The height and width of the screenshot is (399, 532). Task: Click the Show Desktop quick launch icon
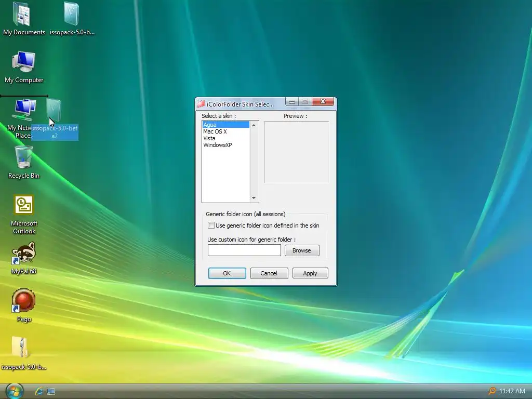51,392
